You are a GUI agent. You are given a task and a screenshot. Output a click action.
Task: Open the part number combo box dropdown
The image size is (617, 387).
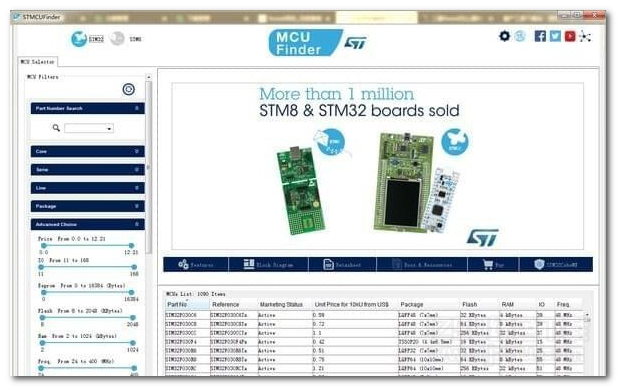click(109, 128)
